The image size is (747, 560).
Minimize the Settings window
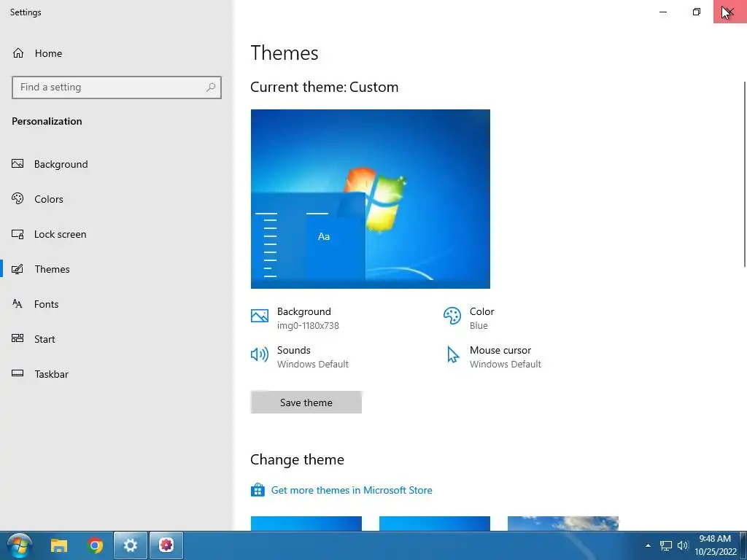pyautogui.click(x=662, y=12)
